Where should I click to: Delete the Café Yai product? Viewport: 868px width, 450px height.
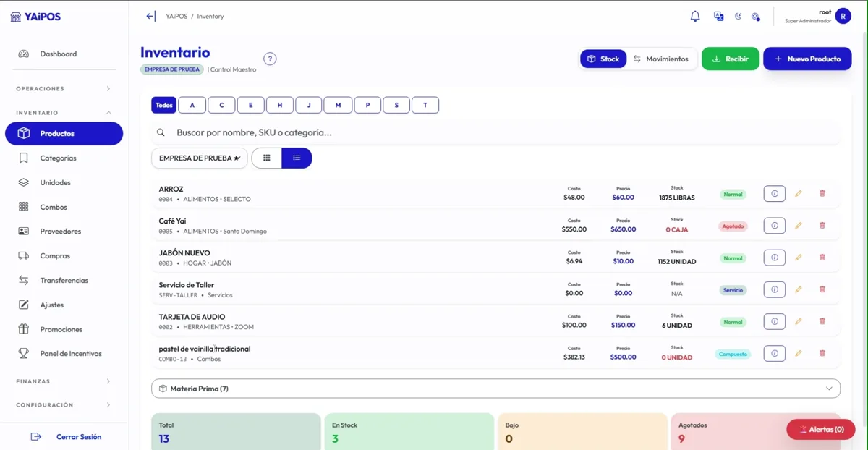[822, 226]
